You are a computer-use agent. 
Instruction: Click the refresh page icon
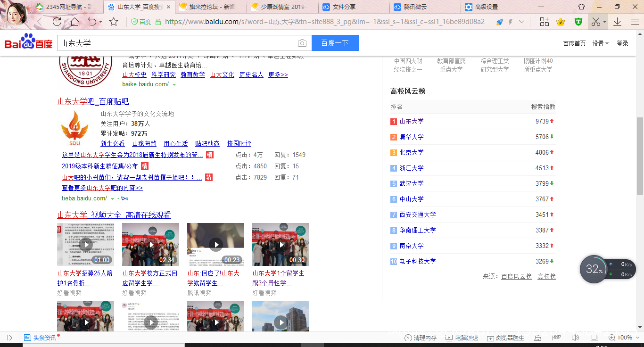[57, 22]
